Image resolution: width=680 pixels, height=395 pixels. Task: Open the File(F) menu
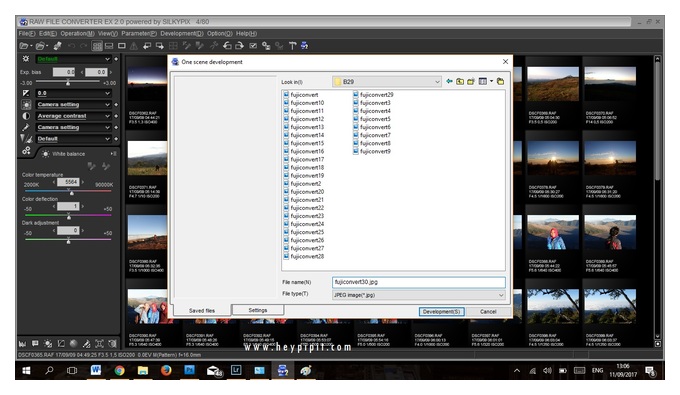(26, 33)
